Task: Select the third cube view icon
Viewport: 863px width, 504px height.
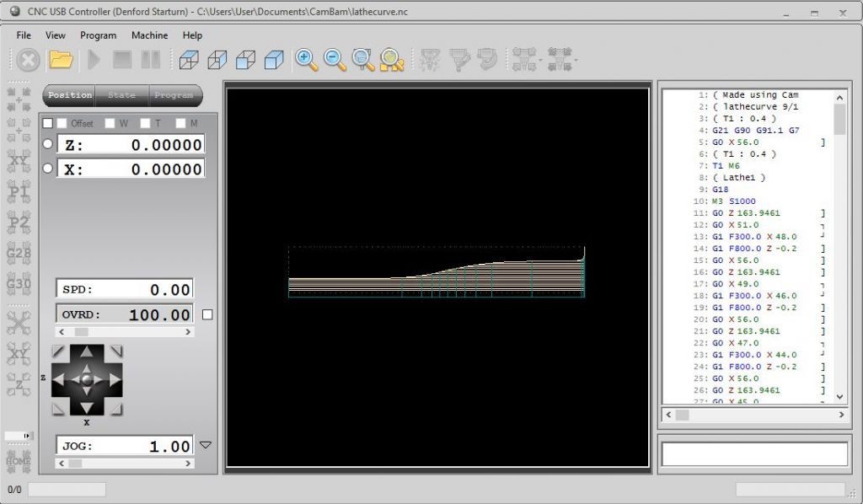Action: 245,60
